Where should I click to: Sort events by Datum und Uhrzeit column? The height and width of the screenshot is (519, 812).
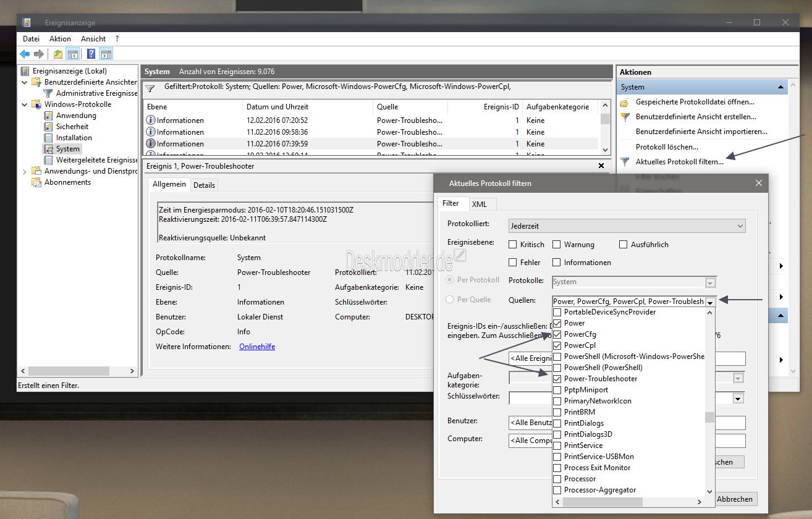[307, 107]
